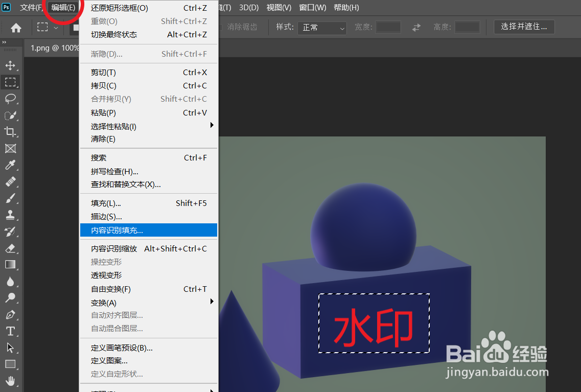Select the Horizontal Type tool

[10, 331]
